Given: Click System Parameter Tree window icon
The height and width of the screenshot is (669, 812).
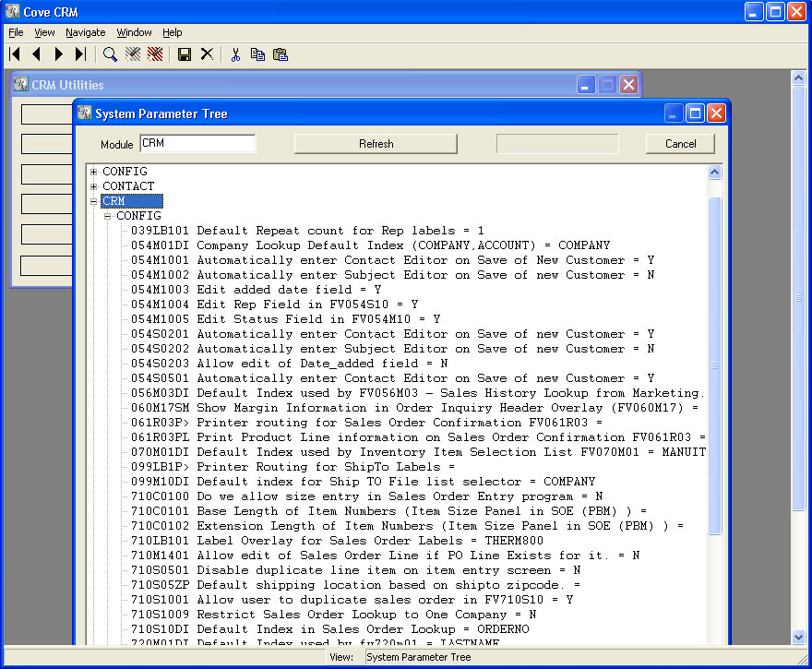Looking at the screenshot, I should (x=84, y=113).
